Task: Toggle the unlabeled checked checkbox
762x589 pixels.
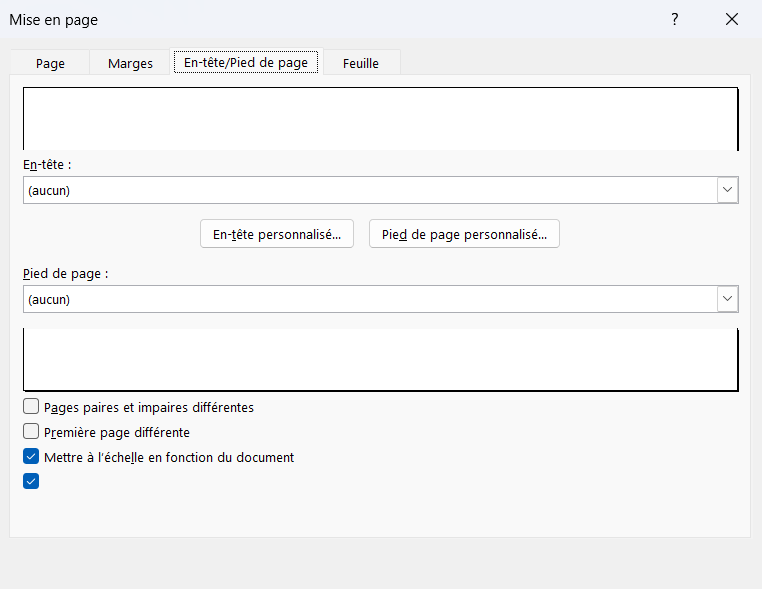Action: [31, 481]
